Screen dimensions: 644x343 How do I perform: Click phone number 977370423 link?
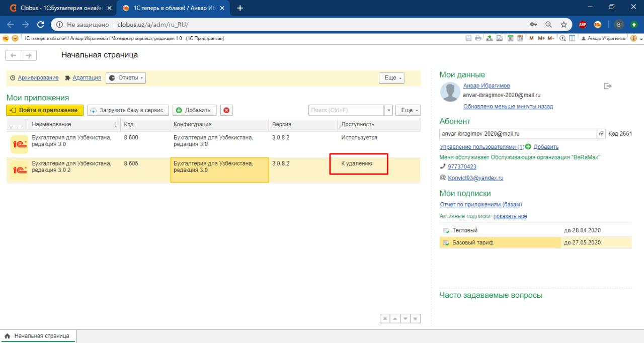[x=462, y=167]
